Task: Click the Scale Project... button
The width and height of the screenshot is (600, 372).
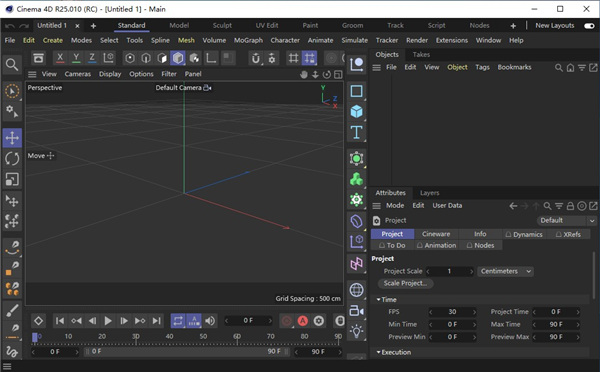Action: [x=405, y=283]
